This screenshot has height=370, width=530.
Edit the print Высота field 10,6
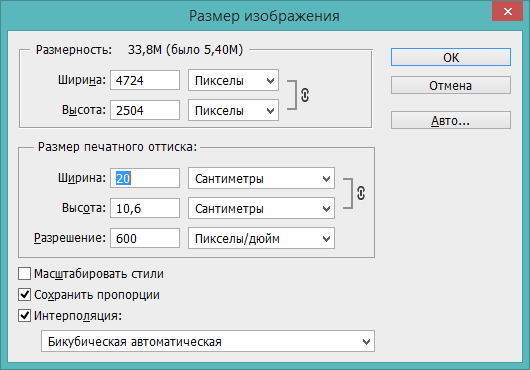(145, 208)
